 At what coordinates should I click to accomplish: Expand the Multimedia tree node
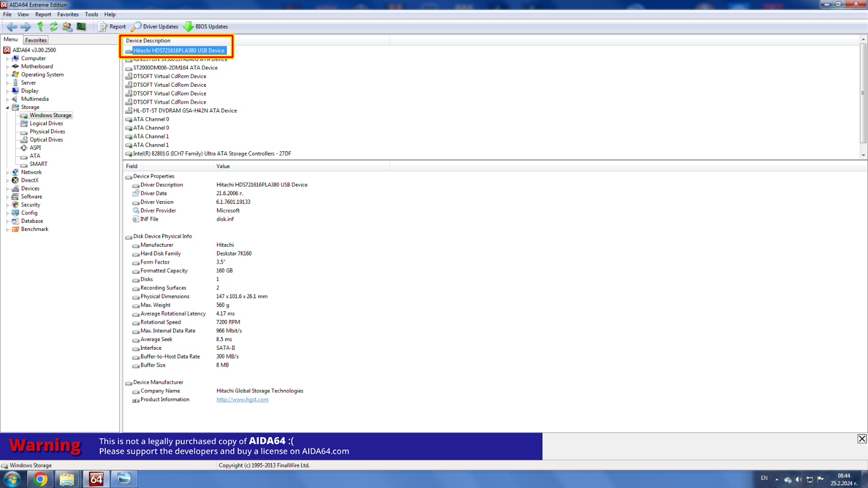(8, 99)
